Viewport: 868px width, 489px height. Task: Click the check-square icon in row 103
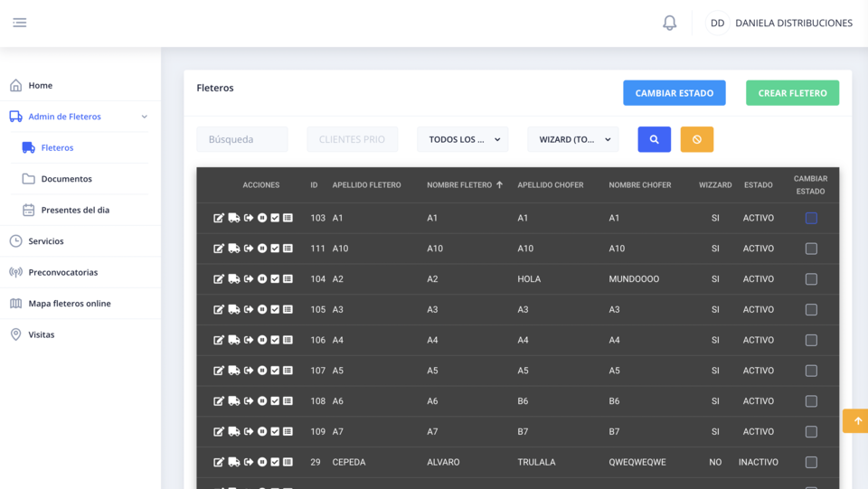pyautogui.click(x=275, y=218)
